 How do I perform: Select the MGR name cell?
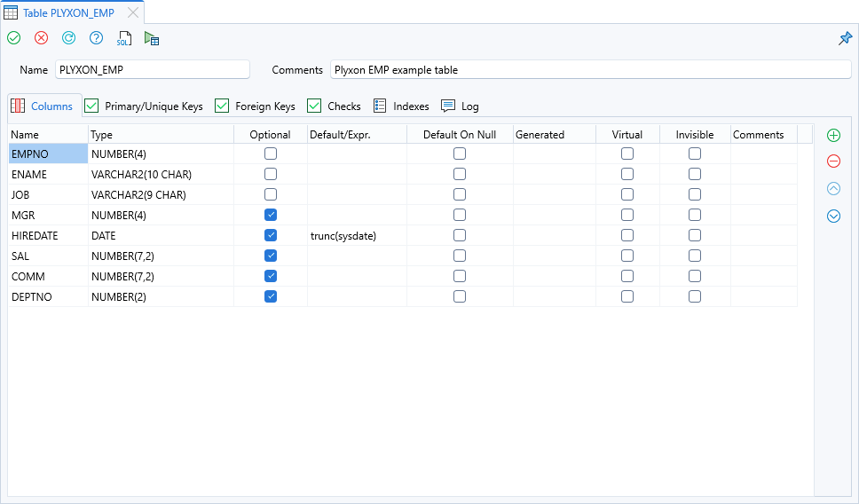point(48,215)
